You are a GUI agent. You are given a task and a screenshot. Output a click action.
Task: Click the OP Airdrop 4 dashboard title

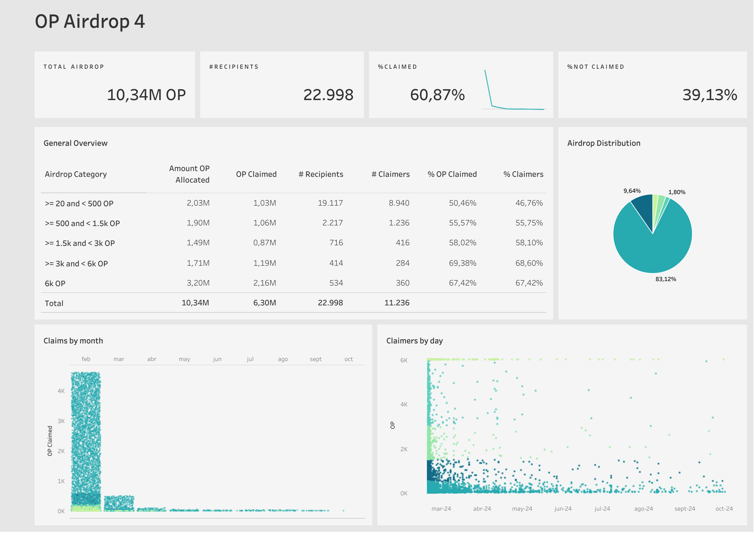click(x=90, y=21)
